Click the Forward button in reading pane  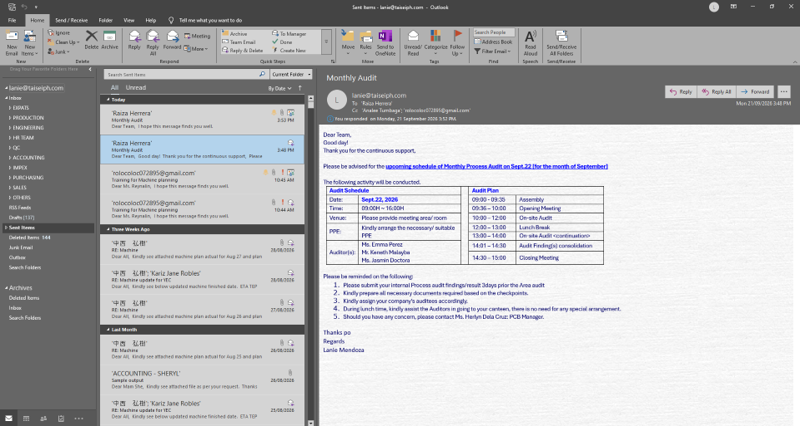(x=755, y=92)
